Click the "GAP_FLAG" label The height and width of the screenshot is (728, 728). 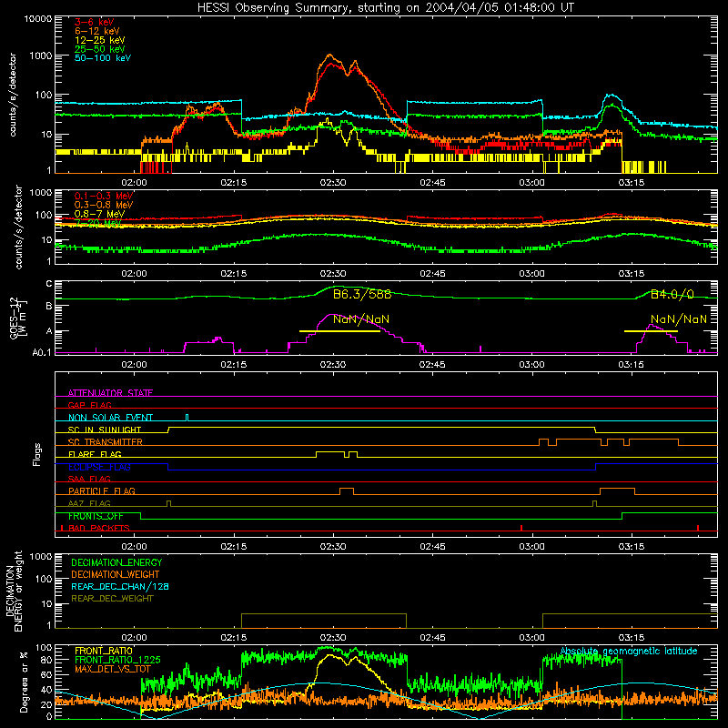(89, 405)
